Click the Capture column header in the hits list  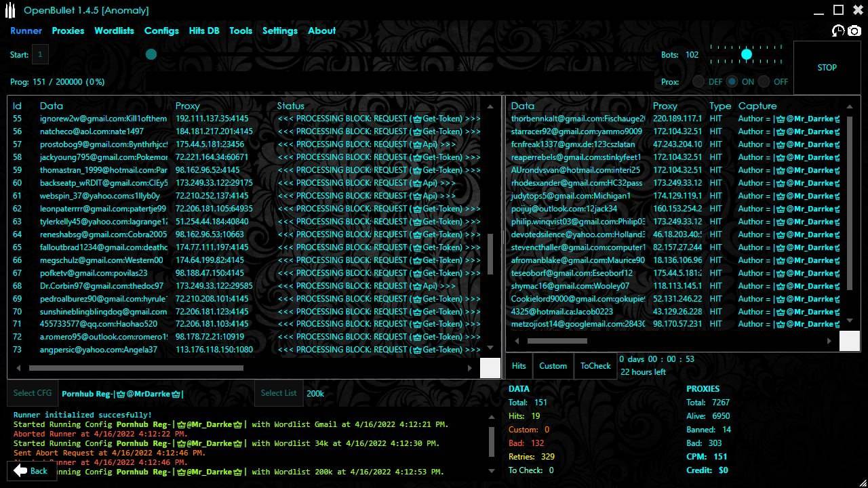[x=757, y=106]
